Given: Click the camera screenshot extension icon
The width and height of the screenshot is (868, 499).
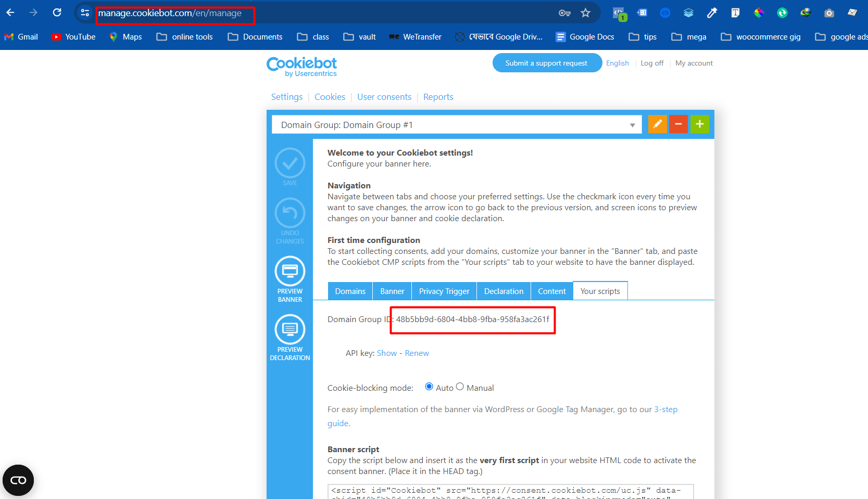Looking at the screenshot, I should 829,13.
